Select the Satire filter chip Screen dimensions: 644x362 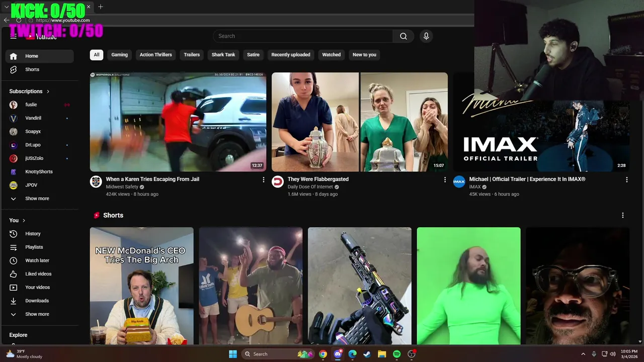(x=253, y=55)
